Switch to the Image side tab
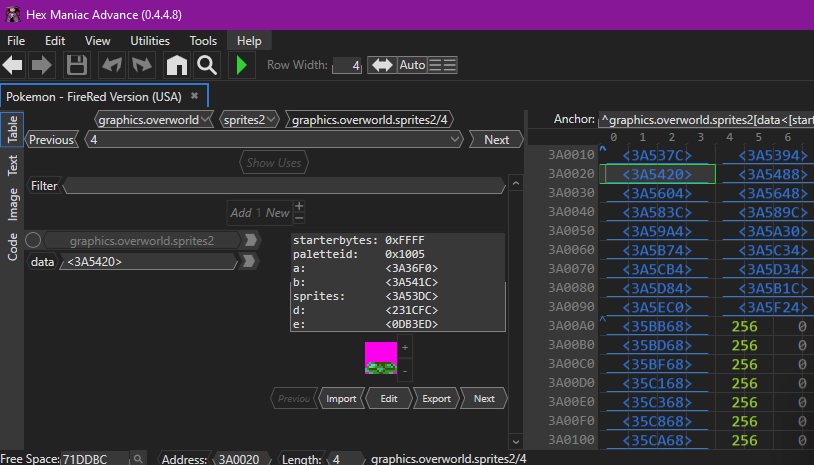 (x=13, y=205)
